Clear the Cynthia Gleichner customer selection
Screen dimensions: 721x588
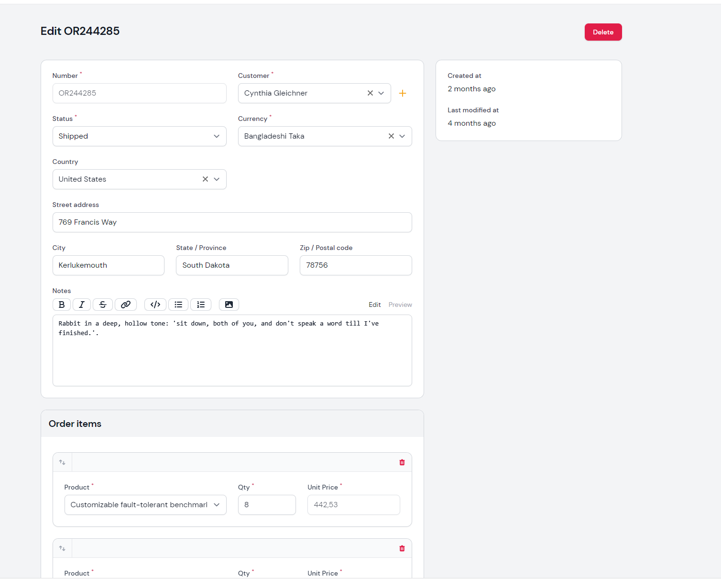[370, 93]
